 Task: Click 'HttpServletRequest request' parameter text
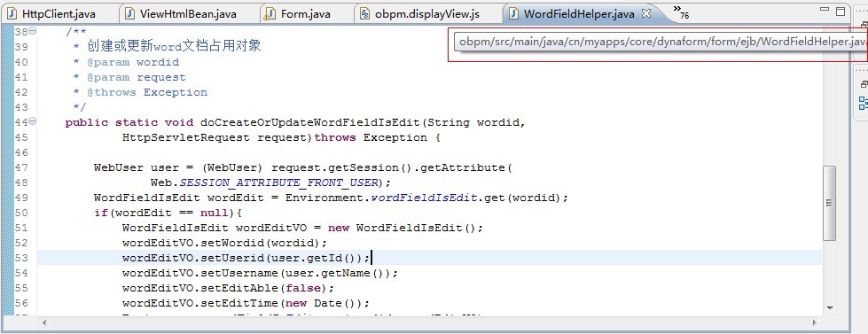[217, 137]
